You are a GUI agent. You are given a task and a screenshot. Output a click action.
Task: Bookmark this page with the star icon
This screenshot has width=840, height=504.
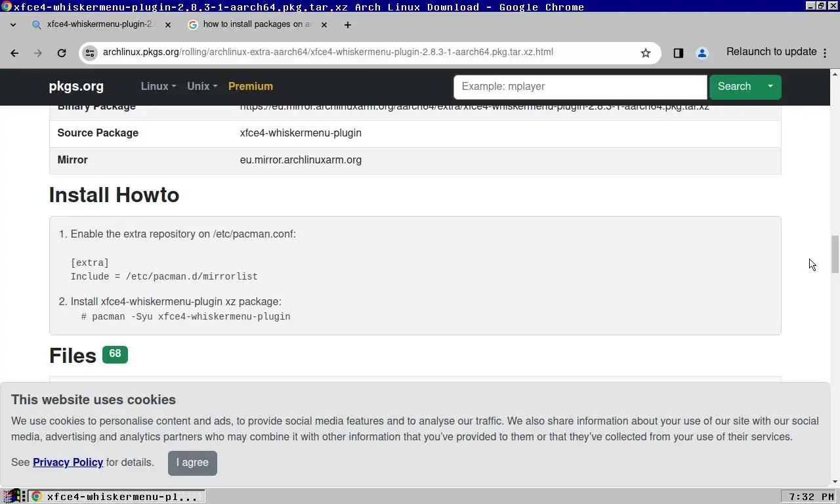(x=646, y=53)
